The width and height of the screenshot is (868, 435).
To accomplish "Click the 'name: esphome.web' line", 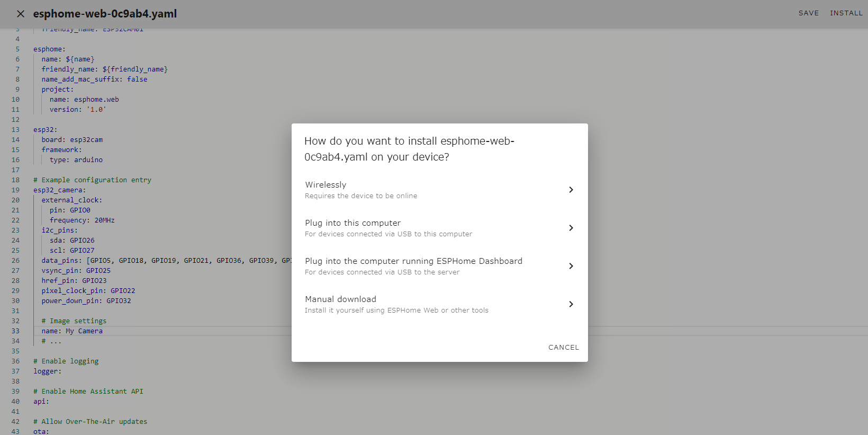I will point(84,100).
